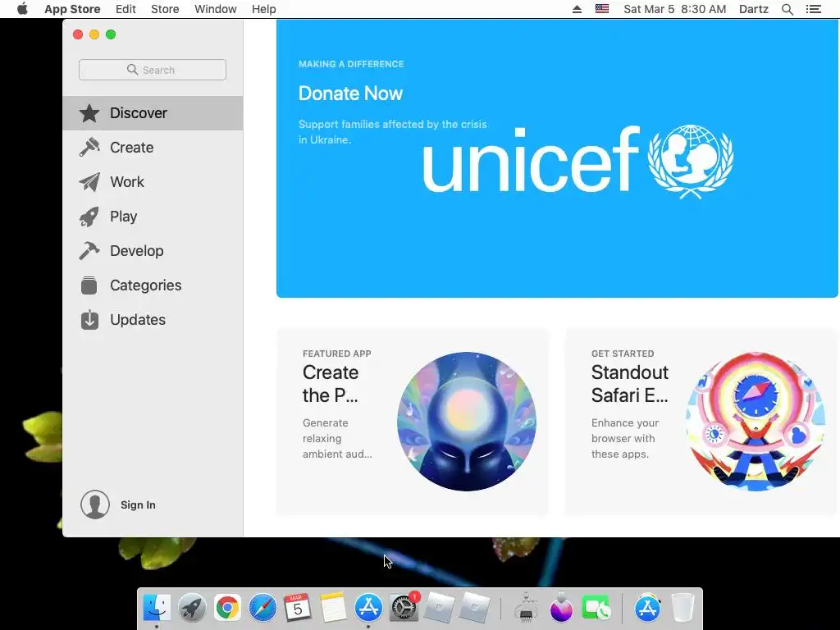Screen dimensions: 840x630
Task: Check the Updates section
Action: (x=153, y=320)
